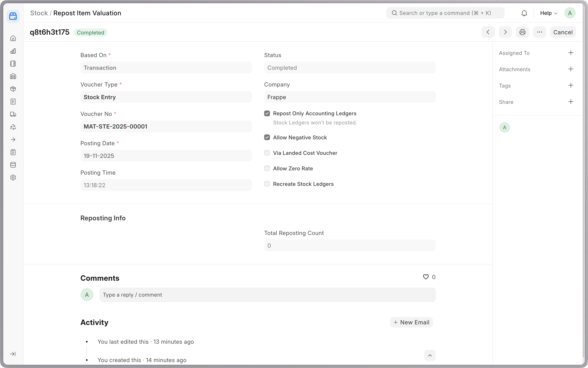
Task: Navigate to Stock breadcrumb
Action: pyautogui.click(x=39, y=13)
